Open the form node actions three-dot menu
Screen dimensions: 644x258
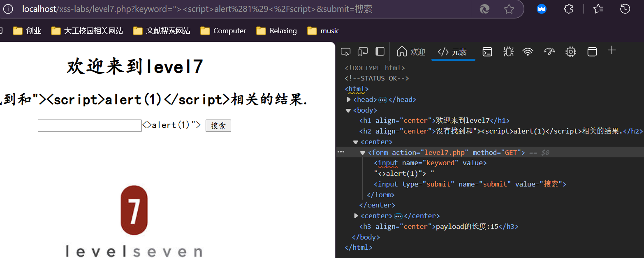point(341,152)
